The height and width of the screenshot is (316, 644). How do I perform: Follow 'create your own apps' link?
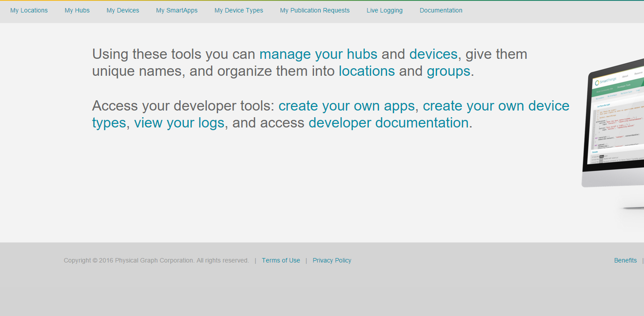coord(347,106)
